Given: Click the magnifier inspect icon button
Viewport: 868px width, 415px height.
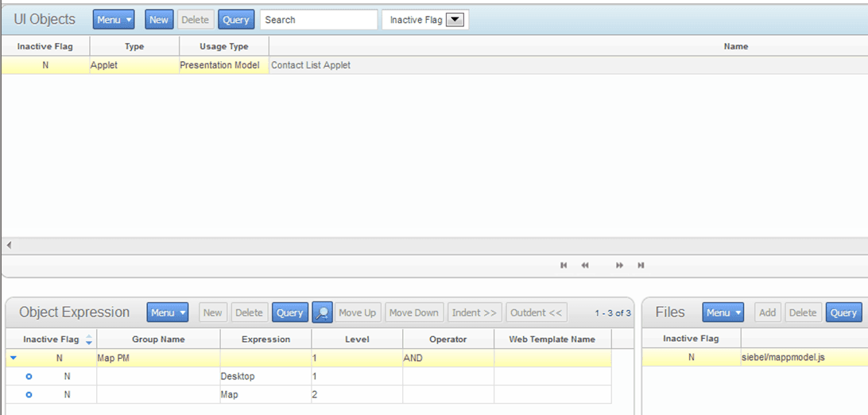Looking at the screenshot, I should pyautogui.click(x=323, y=312).
